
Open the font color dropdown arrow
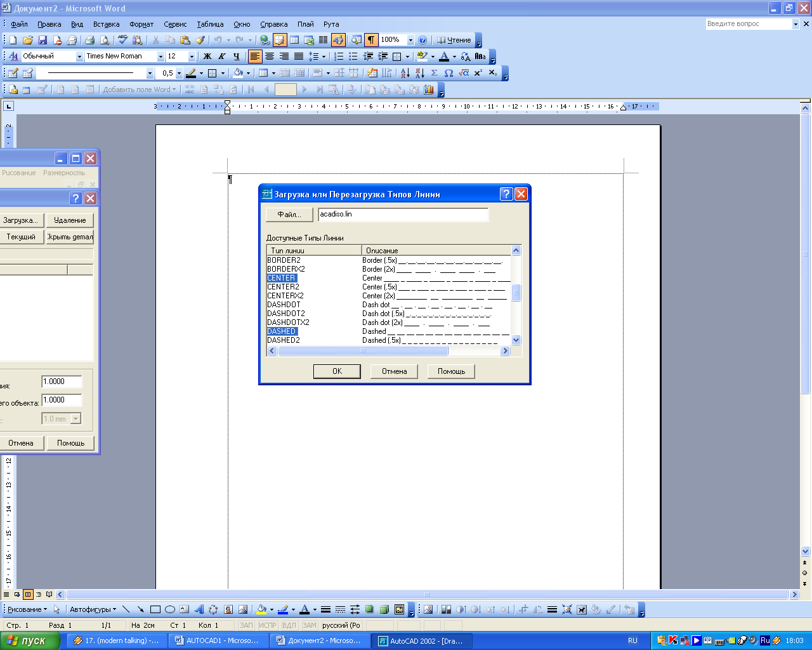pyautogui.click(x=454, y=56)
